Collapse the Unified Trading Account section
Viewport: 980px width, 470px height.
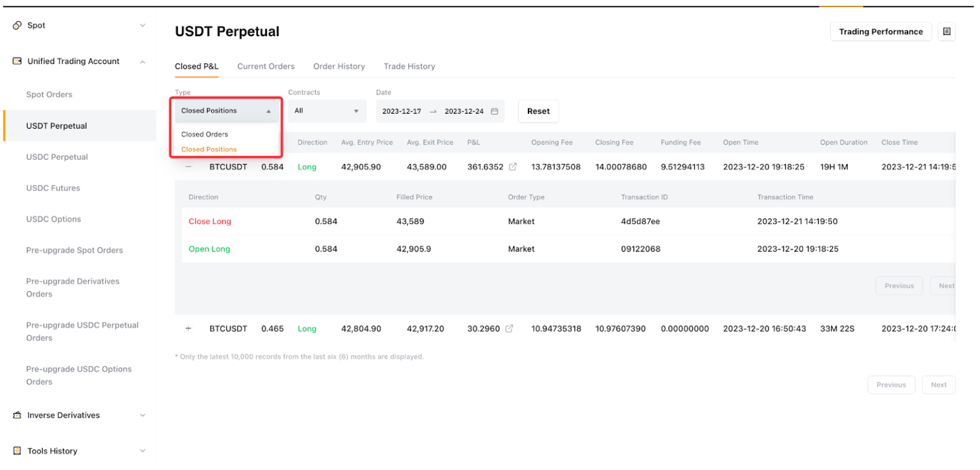click(142, 62)
